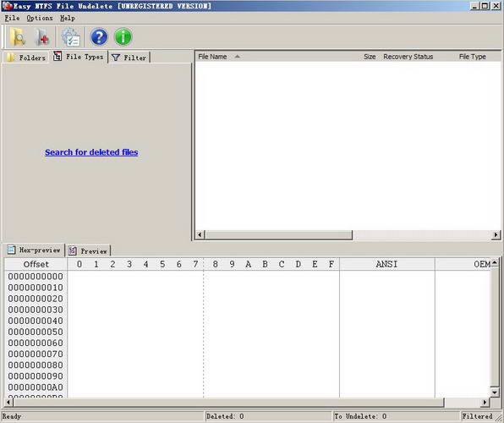
Task: Sort by Recovery Status column header
Action: click(x=408, y=57)
